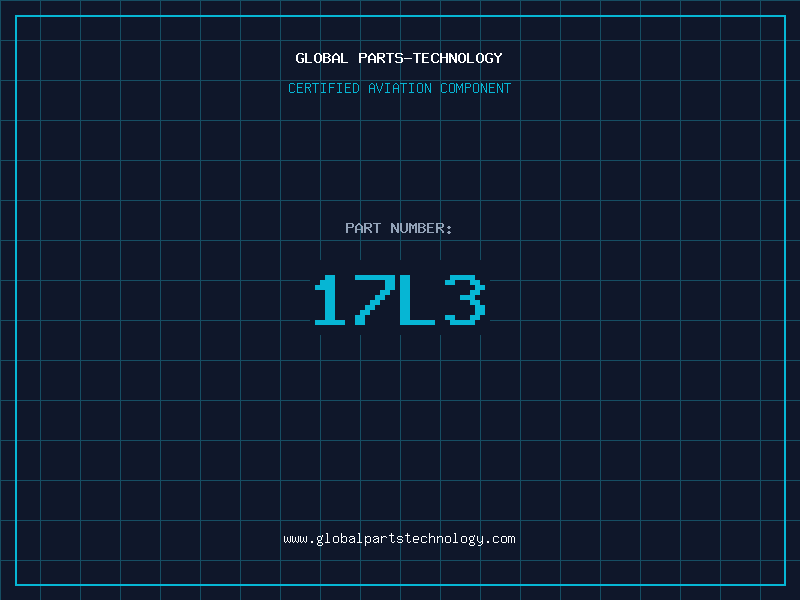Screen dimensions: 800x600
Task: Select the CERTIFIED AVIATION COMPONENT subtitle
Action: coord(399,88)
